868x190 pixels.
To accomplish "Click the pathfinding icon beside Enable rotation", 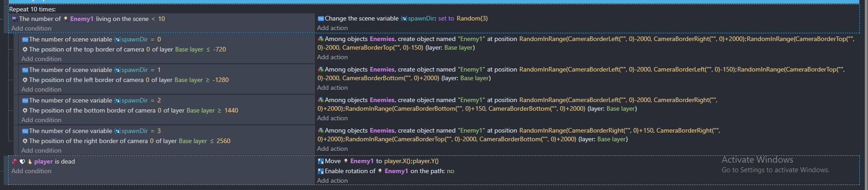I will point(320,171).
